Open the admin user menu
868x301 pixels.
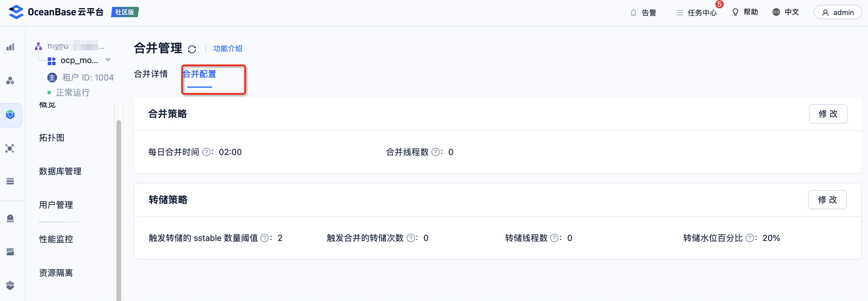[x=837, y=13]
